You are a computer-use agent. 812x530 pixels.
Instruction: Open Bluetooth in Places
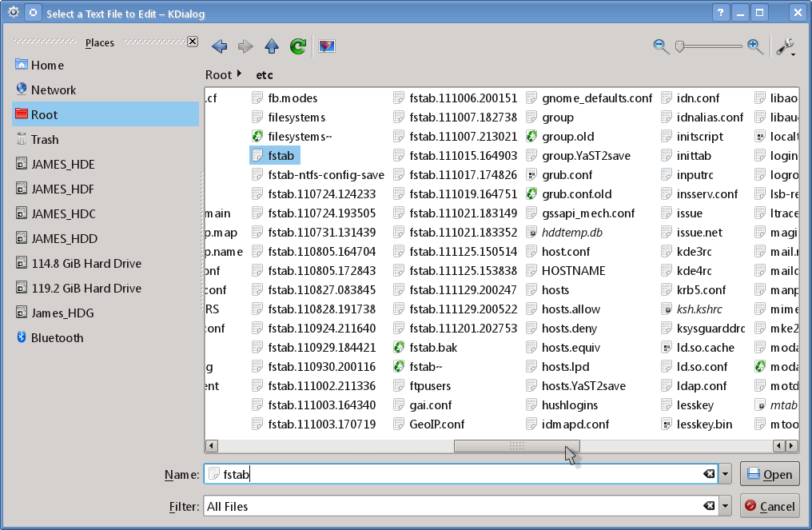coord(105,338)
